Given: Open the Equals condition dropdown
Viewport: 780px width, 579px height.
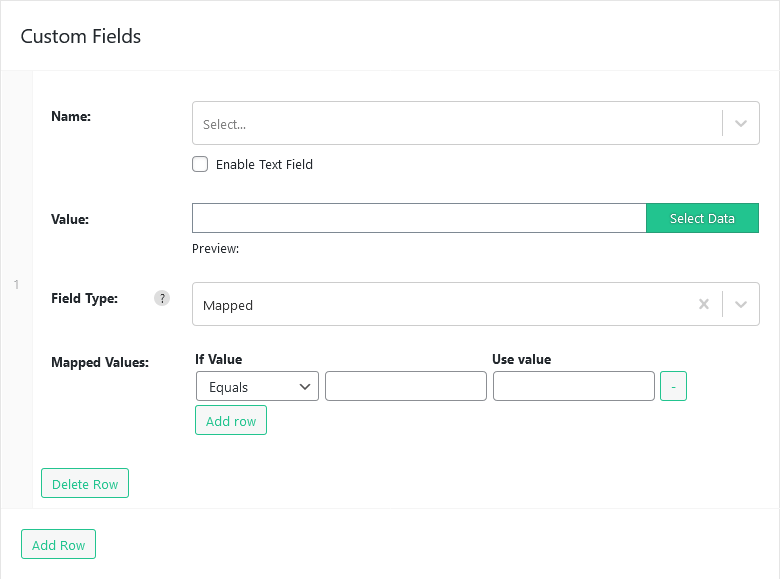Looking at the screenshot, I should pyautogui.click(x=257, y=386).
